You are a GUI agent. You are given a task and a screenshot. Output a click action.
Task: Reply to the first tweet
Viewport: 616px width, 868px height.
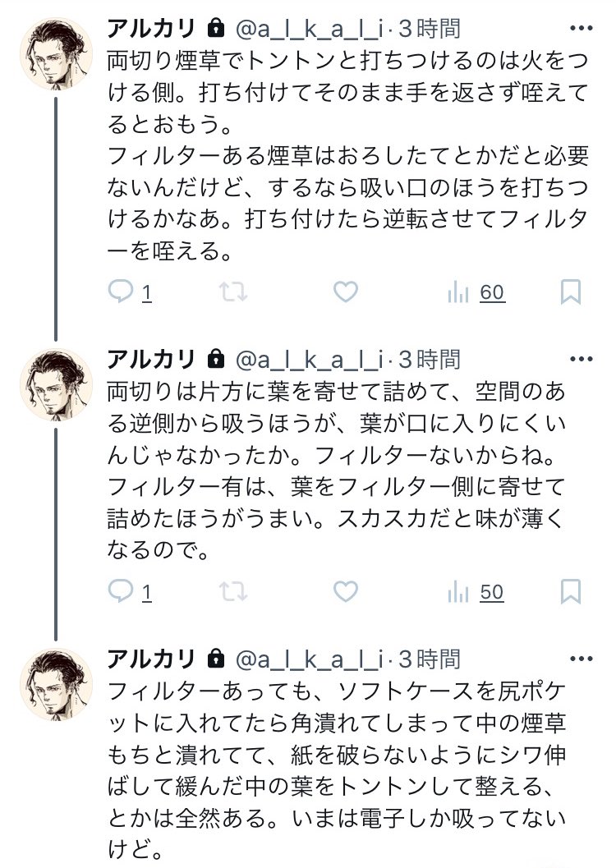point(122,292)
